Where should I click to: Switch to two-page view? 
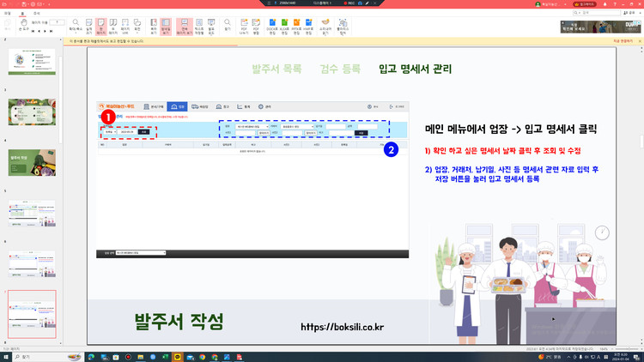tap(113, 27)
